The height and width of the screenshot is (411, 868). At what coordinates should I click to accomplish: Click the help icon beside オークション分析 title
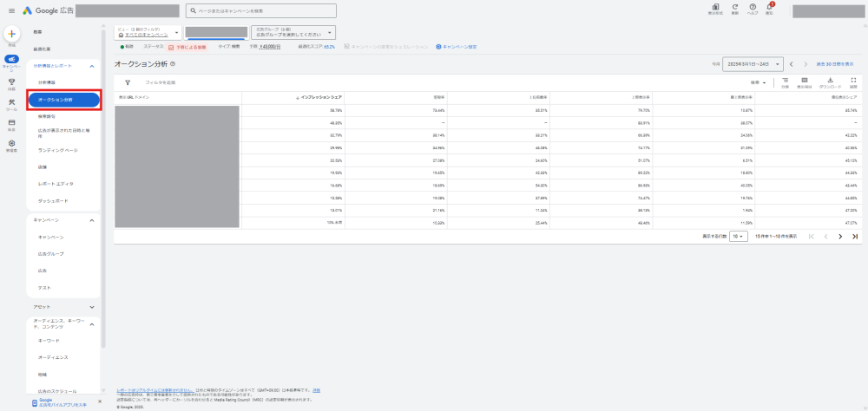tap(173, 64)
